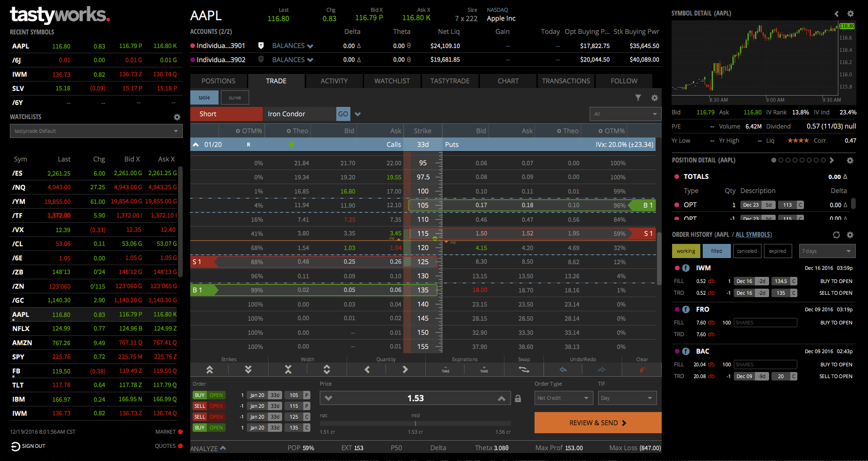Select AMZN from the watchlist

[22, 343]
